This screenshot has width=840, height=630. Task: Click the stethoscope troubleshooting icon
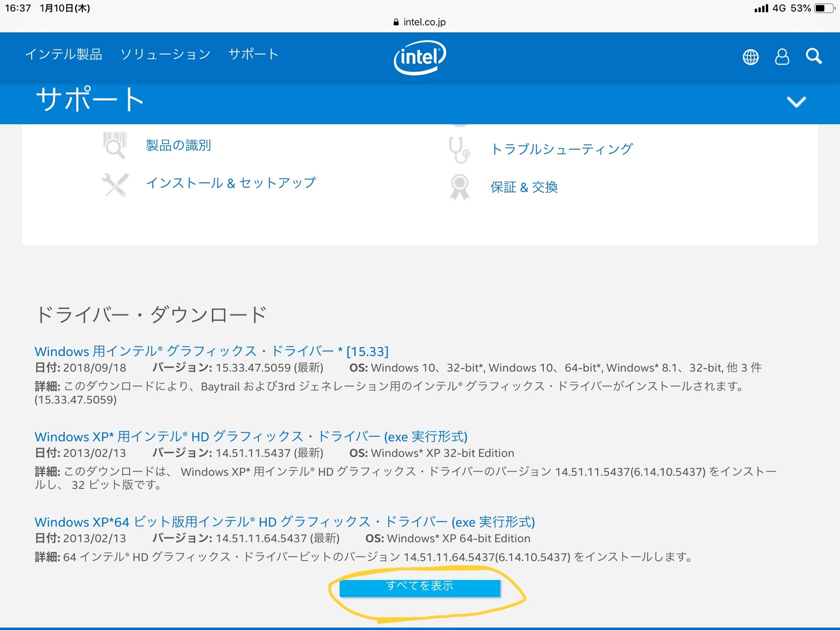coord(459,150)
